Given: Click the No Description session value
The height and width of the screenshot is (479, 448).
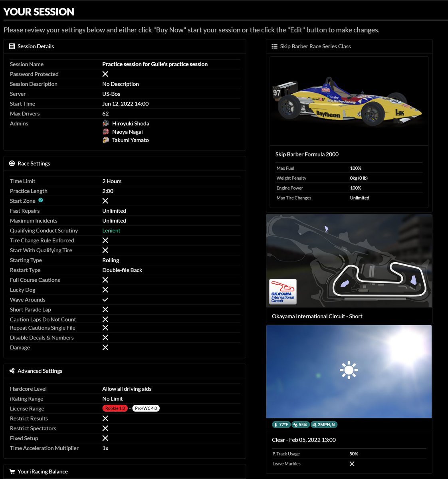Looking at the screenshot, I should pos(121,84).
